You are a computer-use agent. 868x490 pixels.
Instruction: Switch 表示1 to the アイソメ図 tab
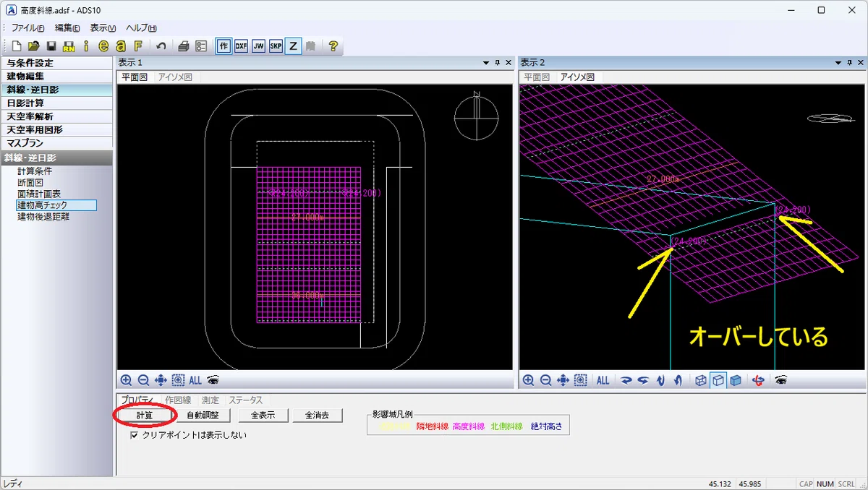[x=174, y=77]
